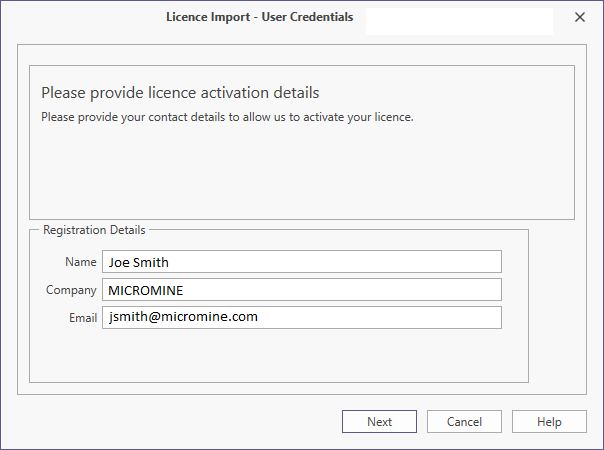
Task: Click empty space in activation details panel
Action: (x=300, y=170)
